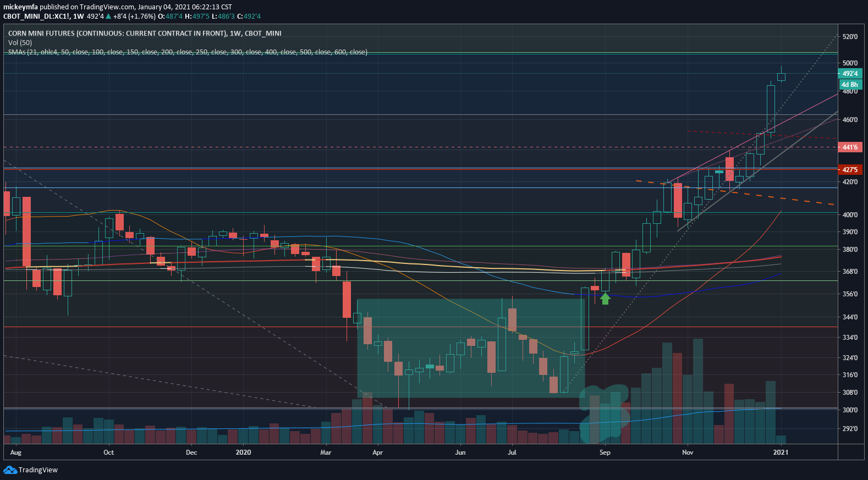Click the L:486'3 low value in header
The height and width of the screenshot is (480, 868).
coord(223,16)
